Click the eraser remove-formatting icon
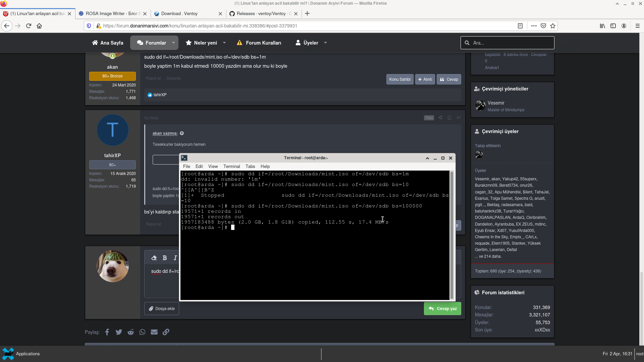Screen dimensions: 644x362 (x=154, y=258)
